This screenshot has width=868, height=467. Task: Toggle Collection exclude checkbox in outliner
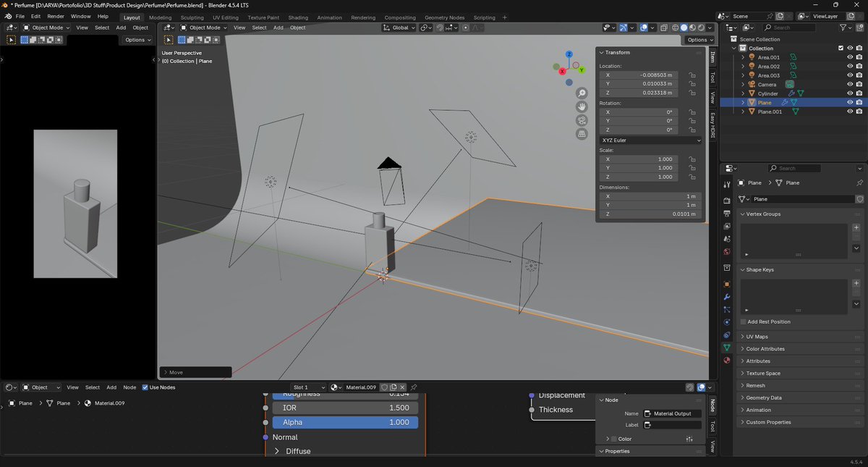coord(840,49)
